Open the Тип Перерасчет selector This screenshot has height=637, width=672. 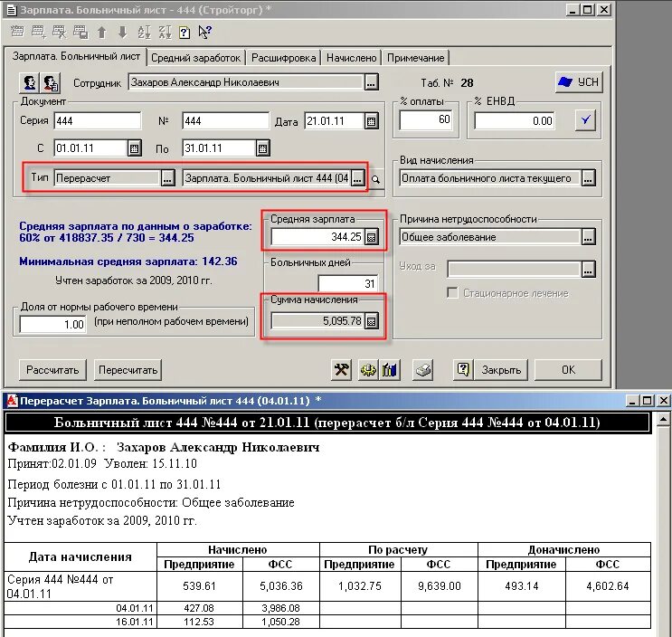(x=167, y=178)
